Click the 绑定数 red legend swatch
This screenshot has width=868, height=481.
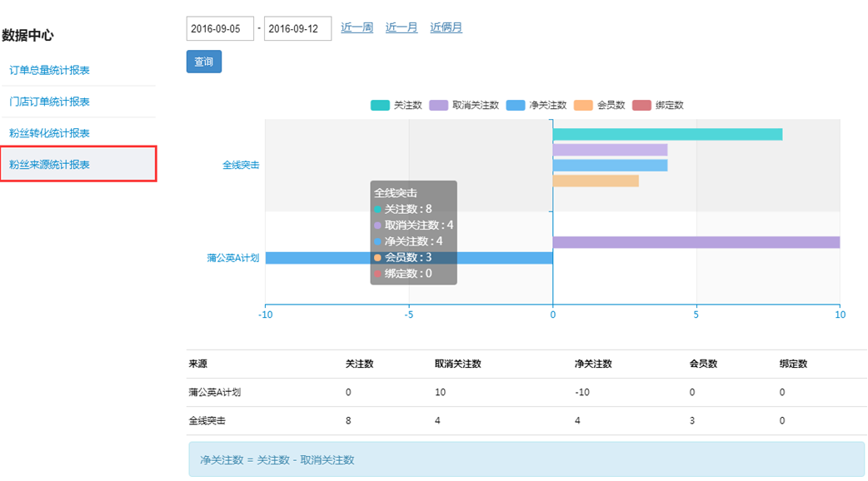(641, 106)
